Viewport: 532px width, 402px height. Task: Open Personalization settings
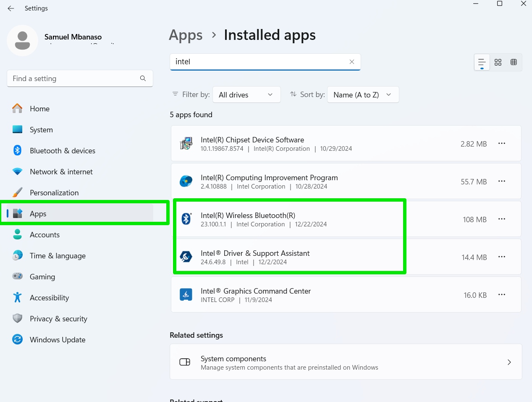pos(80,193)
